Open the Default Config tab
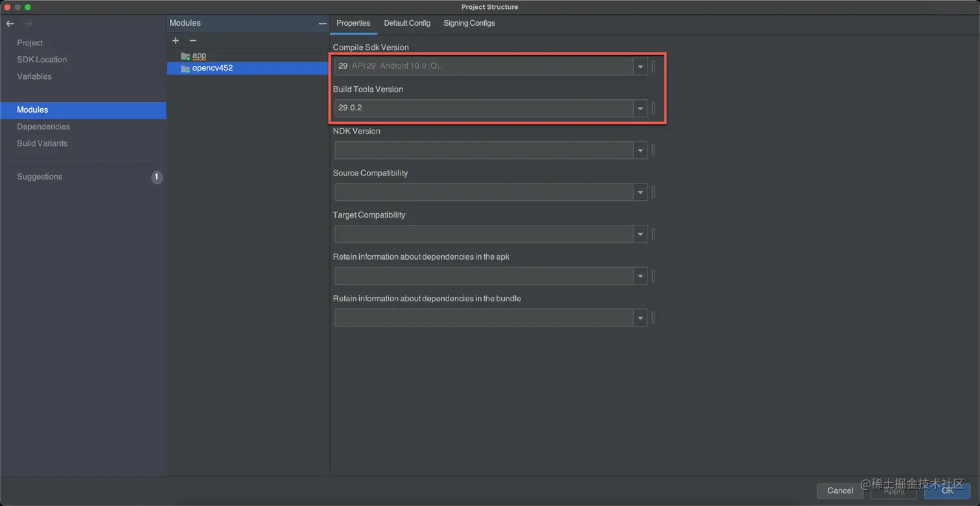This screenshot has width=980, height=506. 407,23
